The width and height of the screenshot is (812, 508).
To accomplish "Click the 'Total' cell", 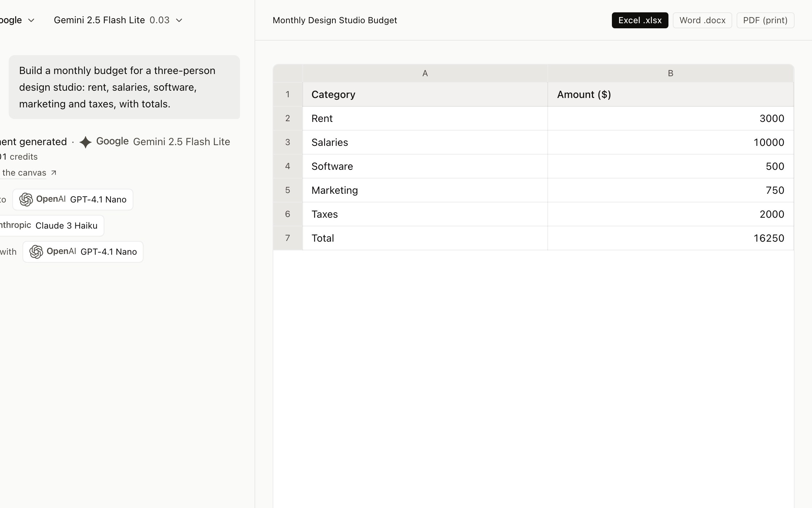I will 425,238.
